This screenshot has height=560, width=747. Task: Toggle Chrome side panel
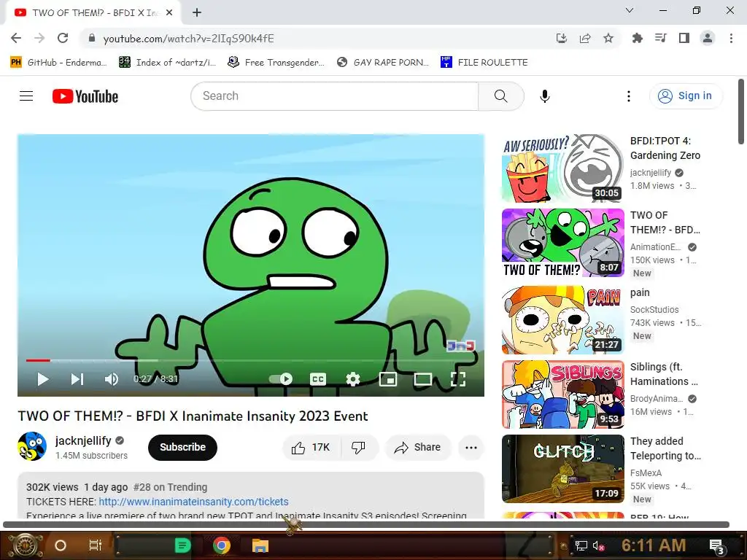click(x=684, y=38)
